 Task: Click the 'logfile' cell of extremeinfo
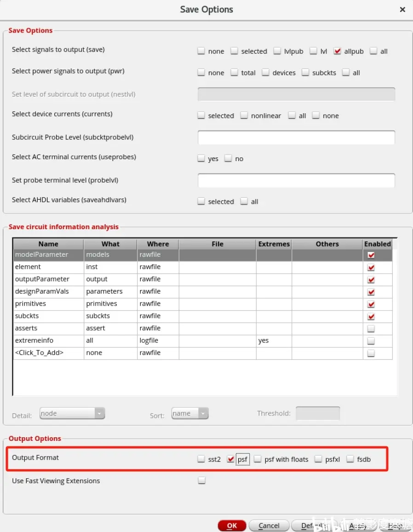[x=158, y=341]
